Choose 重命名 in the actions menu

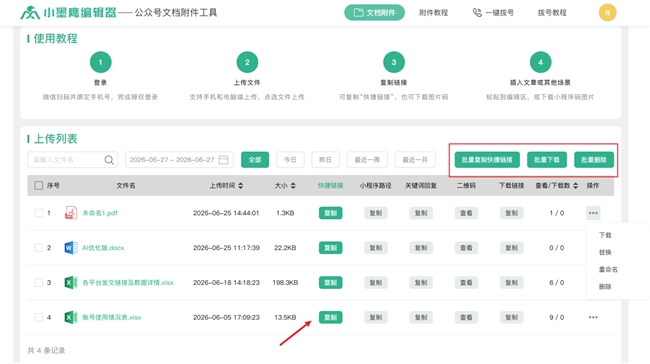(x=608, y=269)
